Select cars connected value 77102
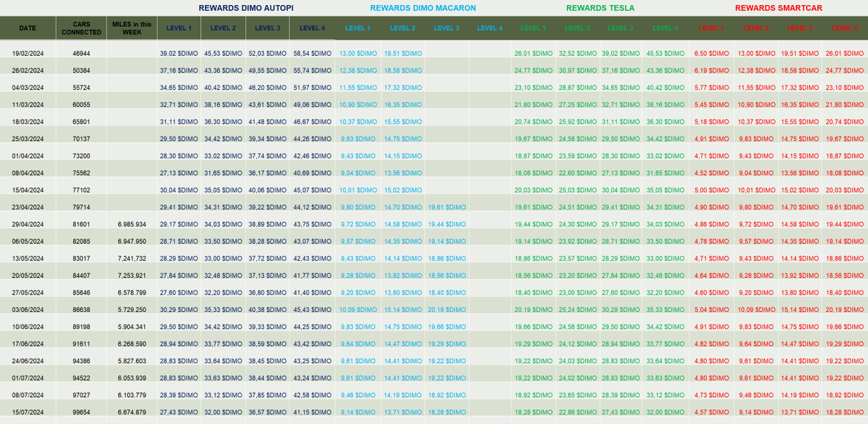Image resolution: width=868 pixels, height=424 pixels. click(81, 190)
